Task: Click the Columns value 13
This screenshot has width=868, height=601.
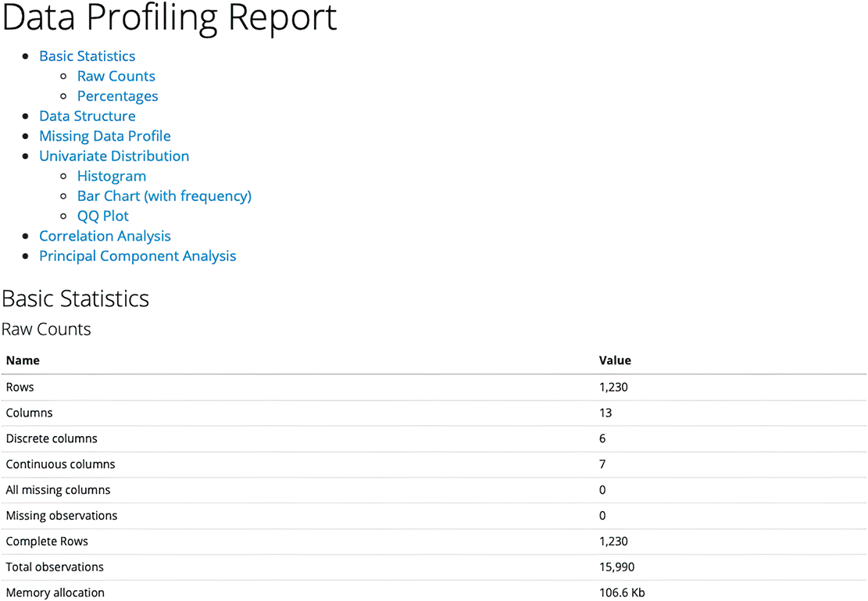Action: point(605,413)
